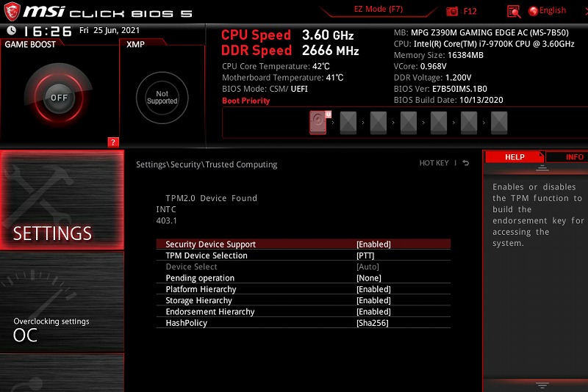Switch to EZ Mode (F7)
The image size is (588, 392).
point(379,10)
